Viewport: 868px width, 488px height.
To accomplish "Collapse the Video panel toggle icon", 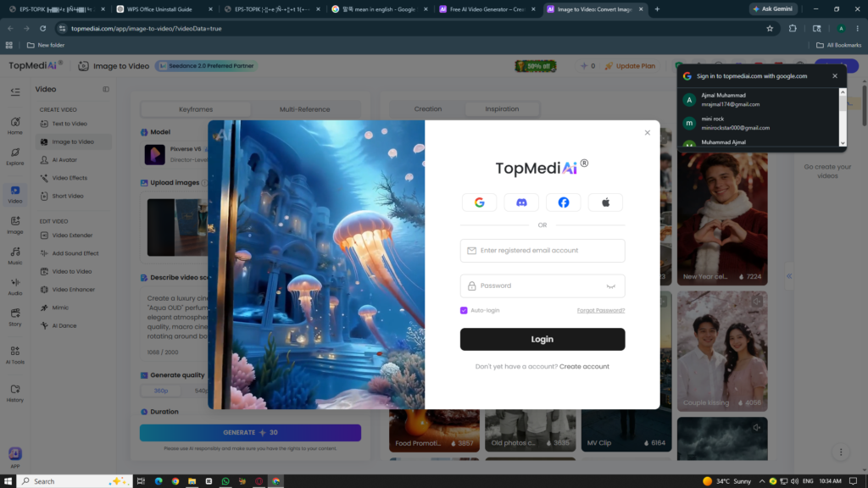I will (x=106, y=89).
